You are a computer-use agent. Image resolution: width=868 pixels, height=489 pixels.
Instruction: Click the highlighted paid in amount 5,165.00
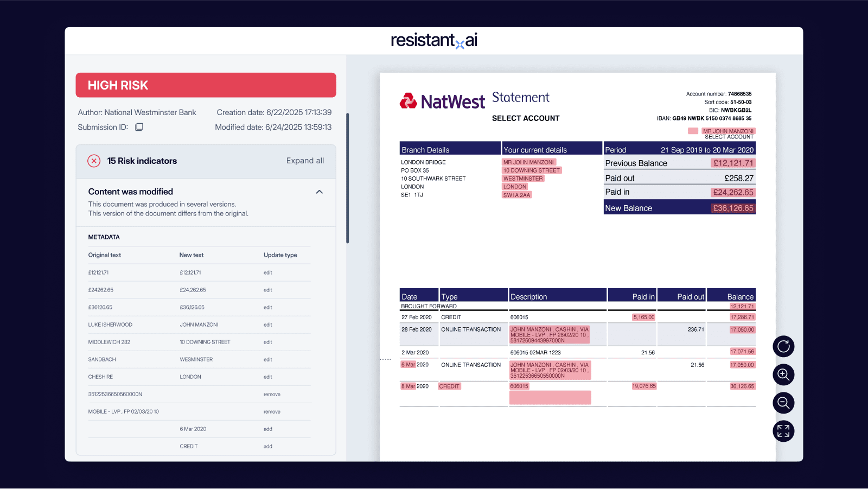coord(644,317)
